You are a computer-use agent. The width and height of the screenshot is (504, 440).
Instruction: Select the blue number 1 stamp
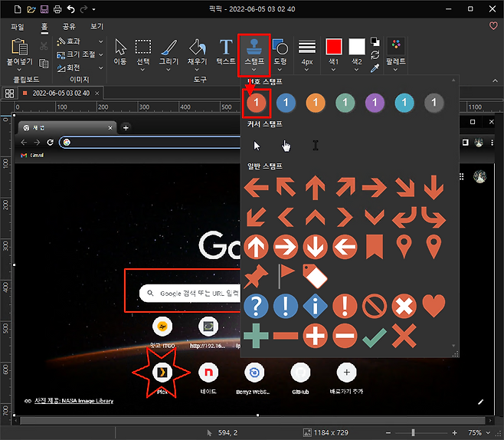tap(286, 102)
